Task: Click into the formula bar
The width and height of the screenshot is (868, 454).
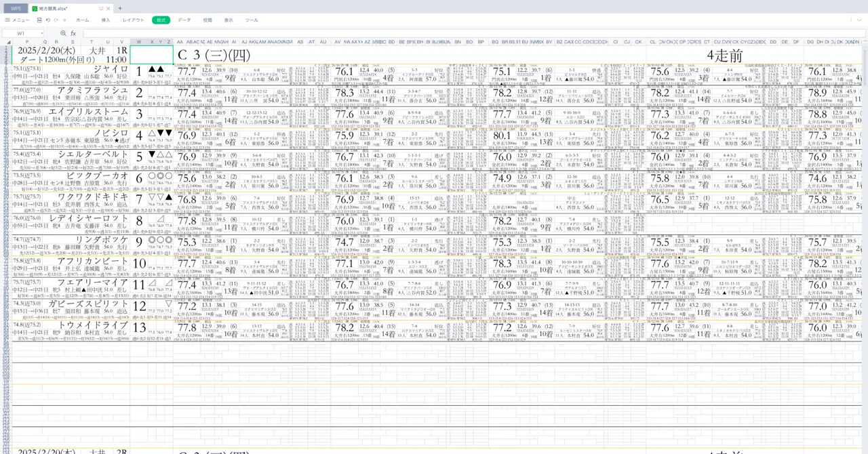Action: (x=473, y=33)
